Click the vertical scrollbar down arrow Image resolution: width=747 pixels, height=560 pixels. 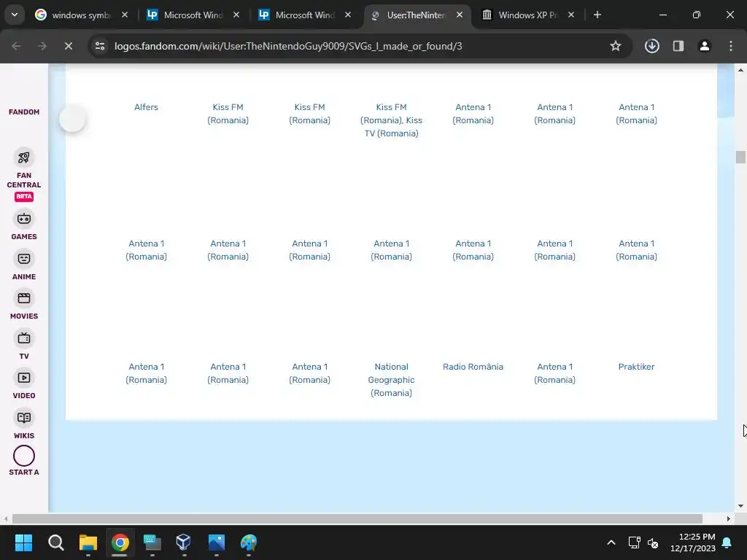pyautogui.click(x=740, y=506)
